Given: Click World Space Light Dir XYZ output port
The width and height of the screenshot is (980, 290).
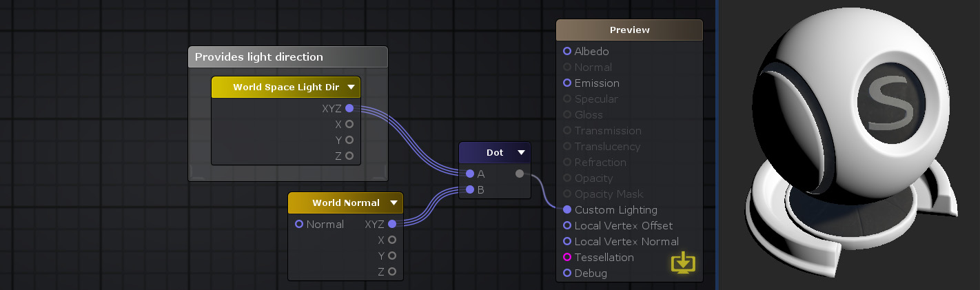Looking at the screenshot, I should tap(349, 108).
